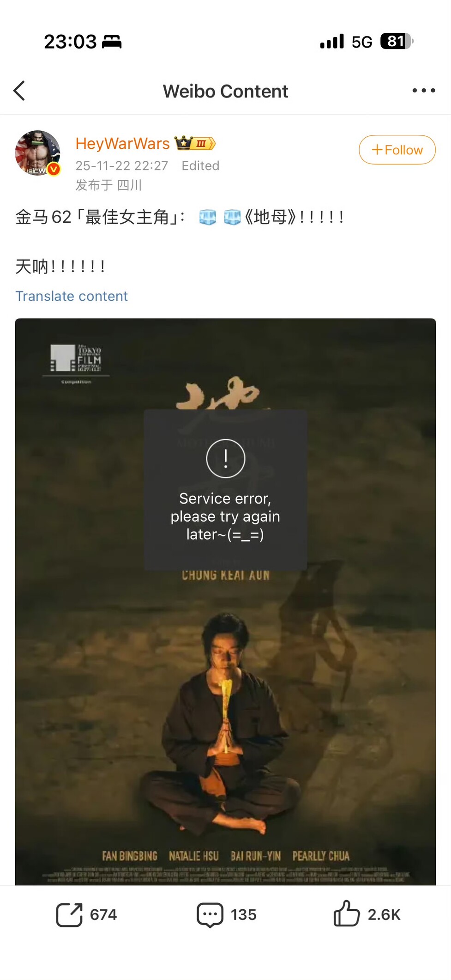Tap the orange verified V badge

point(54,170)
